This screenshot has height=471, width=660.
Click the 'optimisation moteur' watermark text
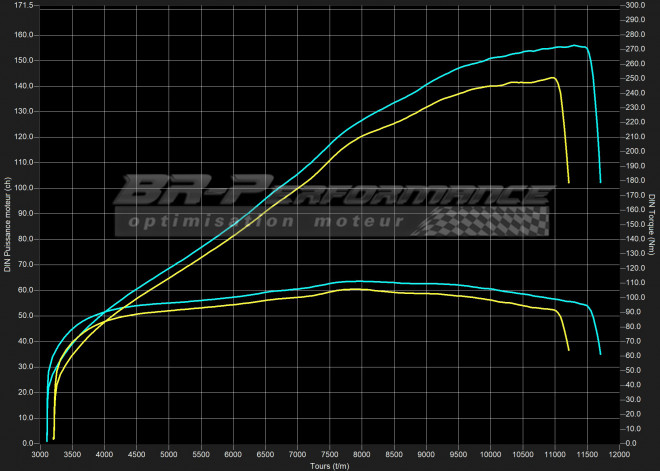(x=262, y=223)
